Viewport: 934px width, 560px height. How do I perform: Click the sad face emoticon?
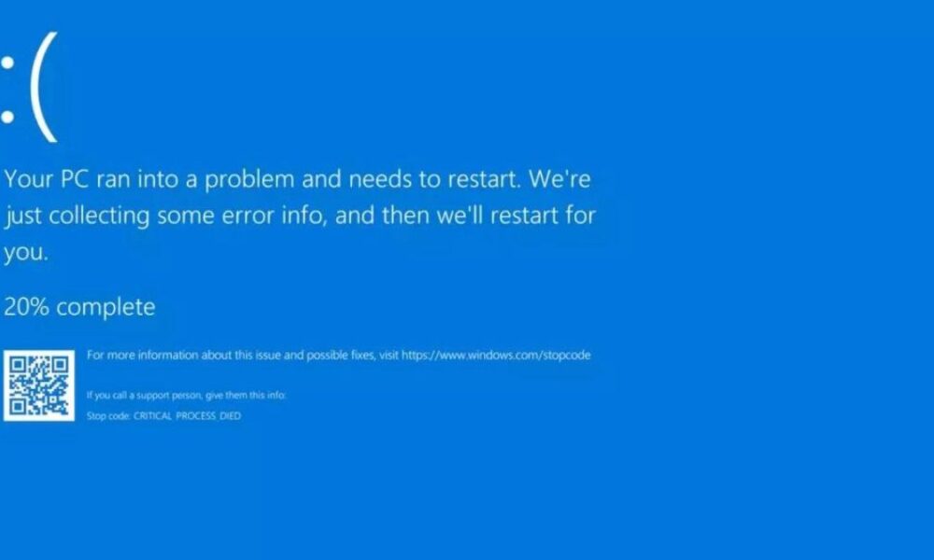(29, 87)
